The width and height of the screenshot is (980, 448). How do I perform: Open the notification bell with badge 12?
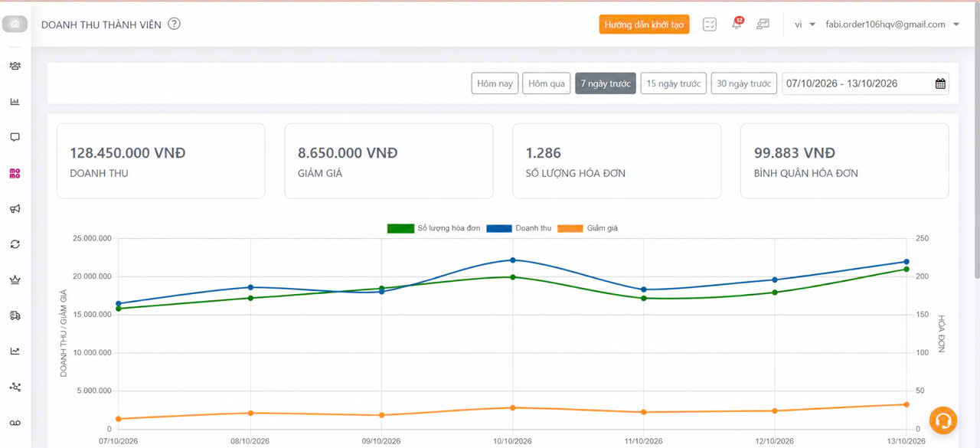point(737,24)
